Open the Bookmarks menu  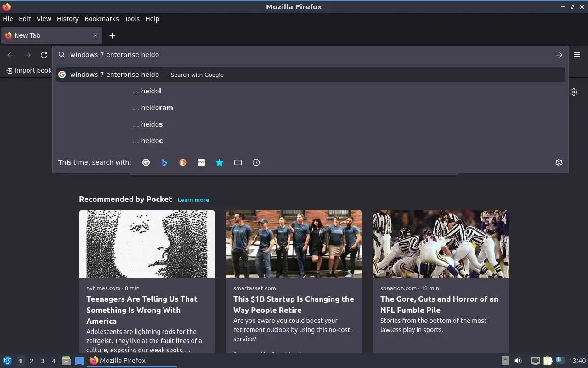[102, 19]
